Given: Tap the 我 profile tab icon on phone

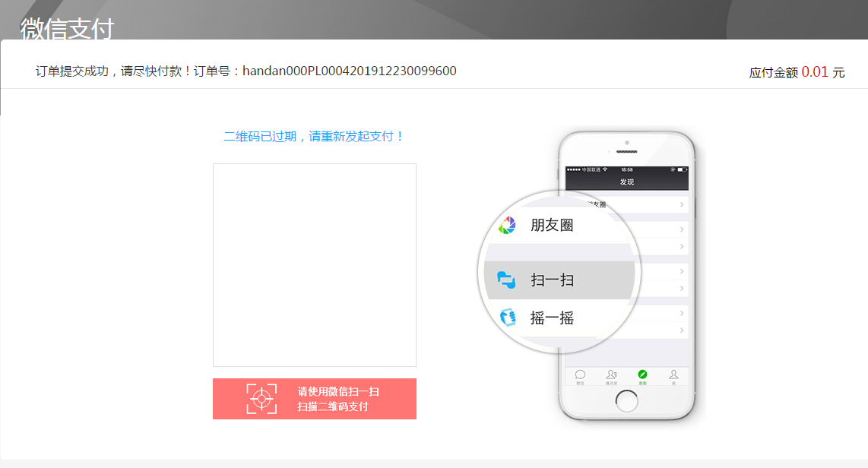Looking at the screenshot, I should coord(673,375).
